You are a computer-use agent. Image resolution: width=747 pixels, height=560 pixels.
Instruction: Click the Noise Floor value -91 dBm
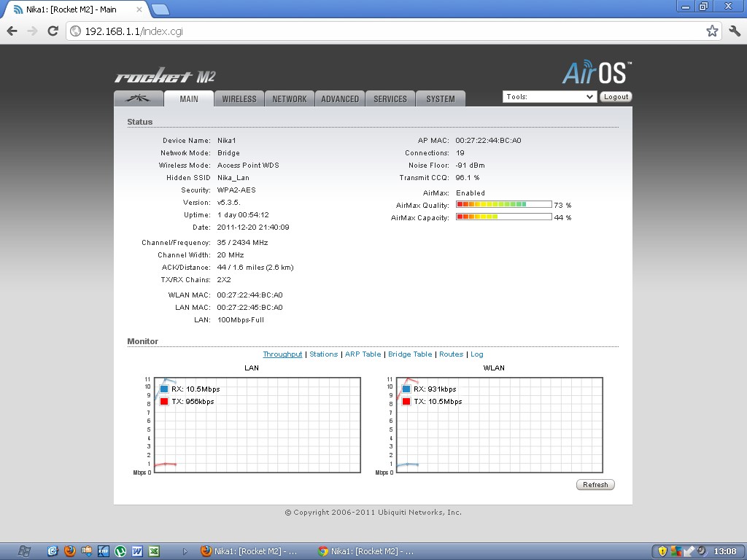coord(471,166)
